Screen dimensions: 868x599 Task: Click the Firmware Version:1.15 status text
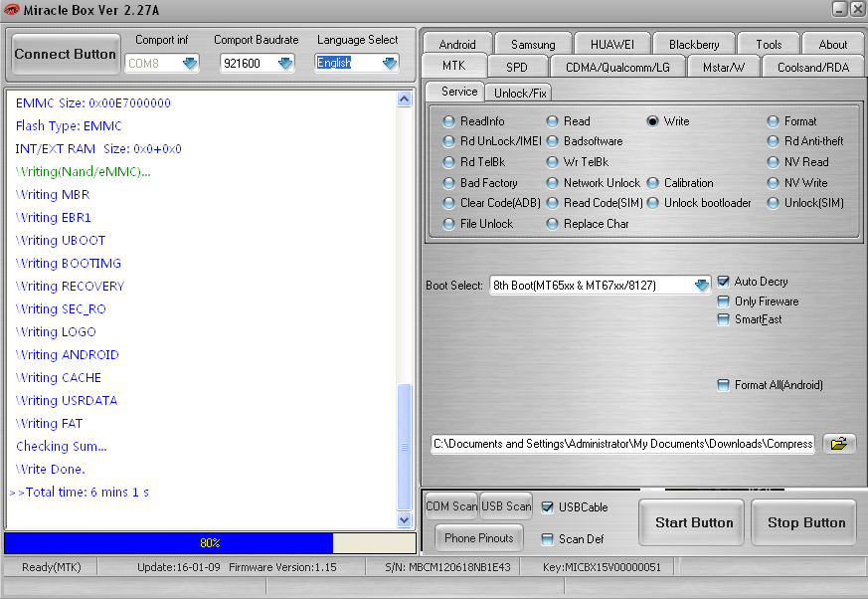pos(283,567)
